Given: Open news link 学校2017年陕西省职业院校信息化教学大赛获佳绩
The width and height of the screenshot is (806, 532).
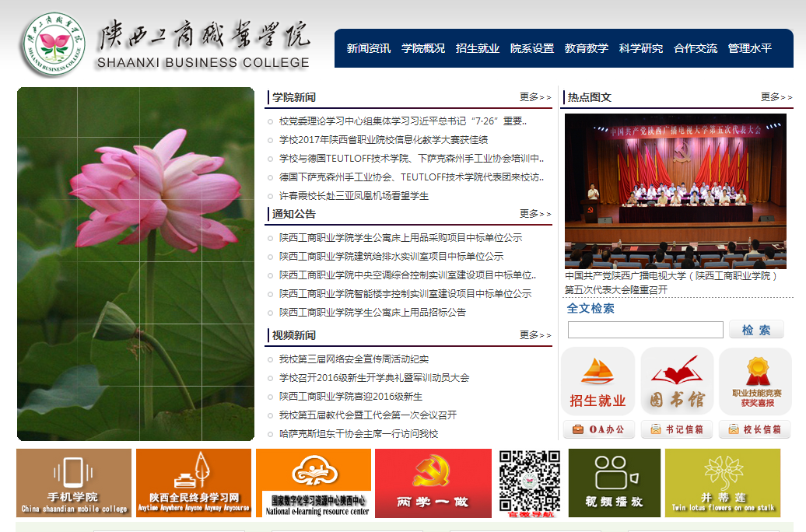Looking at the screenshot, I should coord(384,140).
